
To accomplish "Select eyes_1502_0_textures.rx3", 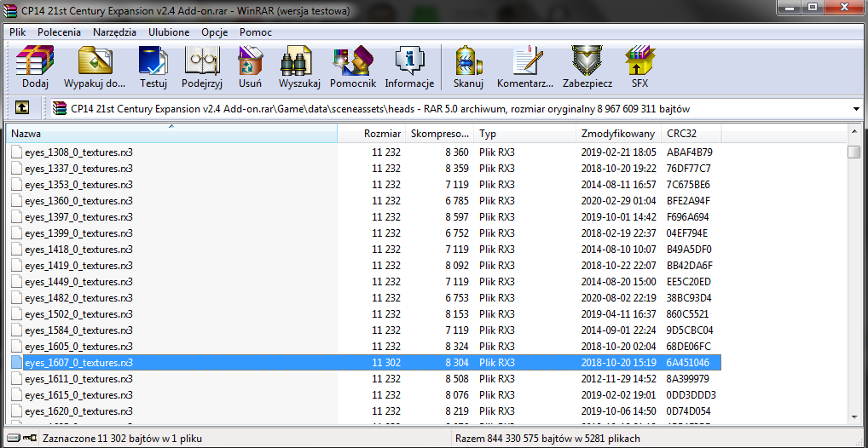I will point(78,314).
